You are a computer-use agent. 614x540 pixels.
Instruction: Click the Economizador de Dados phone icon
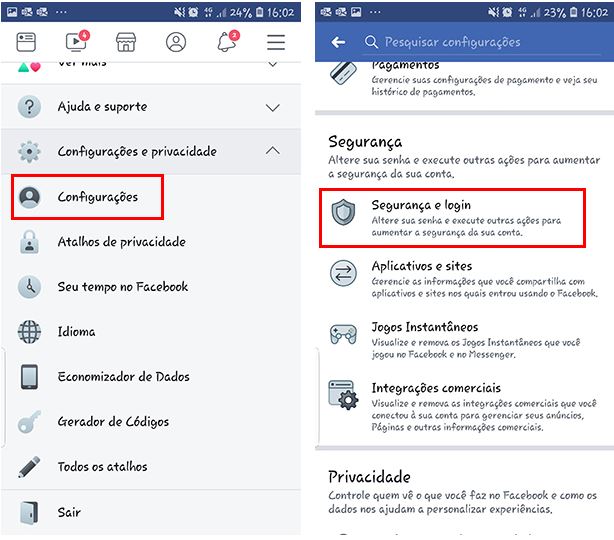29,377
